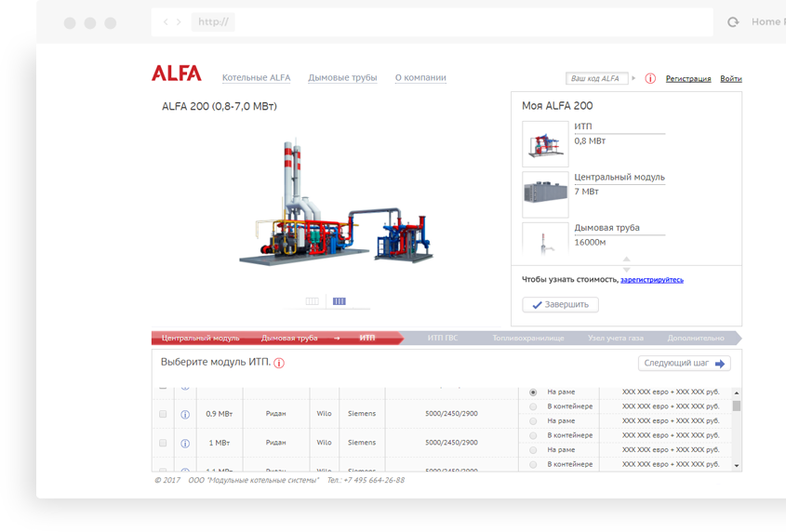
Task: Click table scrollbar down arrow
Action: (x=737, y=466)
